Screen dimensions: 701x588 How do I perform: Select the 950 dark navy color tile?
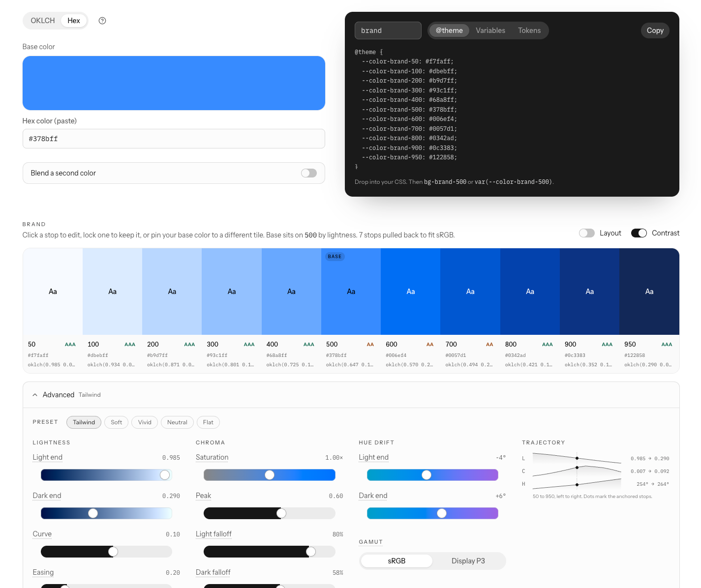point(649,292)
